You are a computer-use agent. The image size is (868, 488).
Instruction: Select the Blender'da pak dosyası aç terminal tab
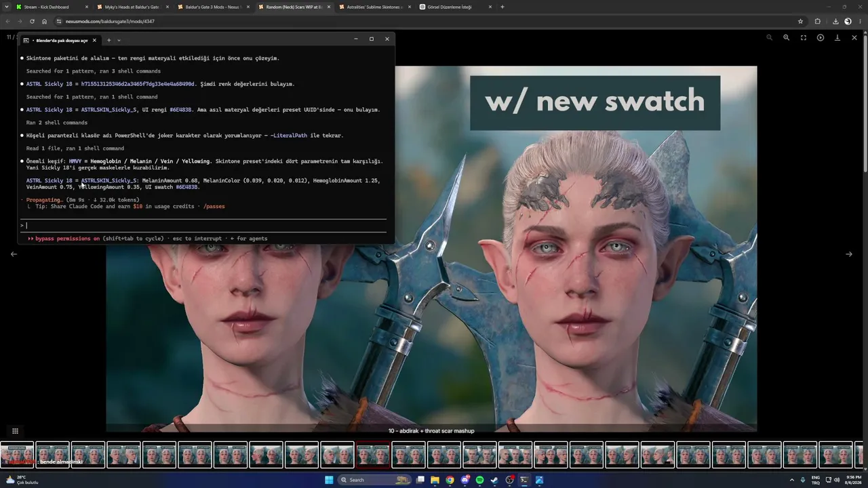click(60, 40)
